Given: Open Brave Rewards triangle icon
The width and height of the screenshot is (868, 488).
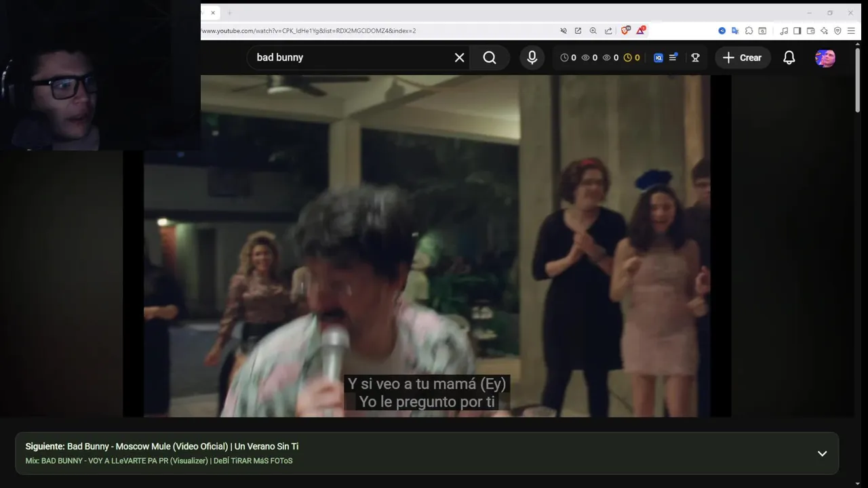Looking at the screenshot, I should (640, 30).
